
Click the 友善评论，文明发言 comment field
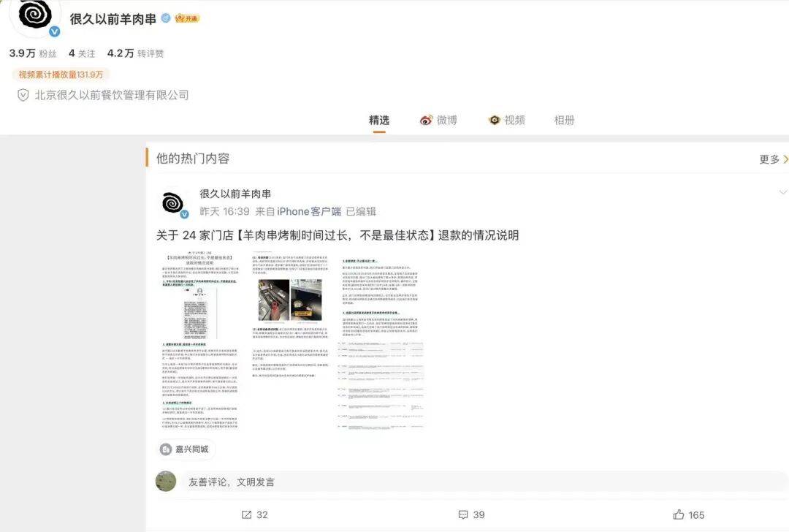pos(484,482)
